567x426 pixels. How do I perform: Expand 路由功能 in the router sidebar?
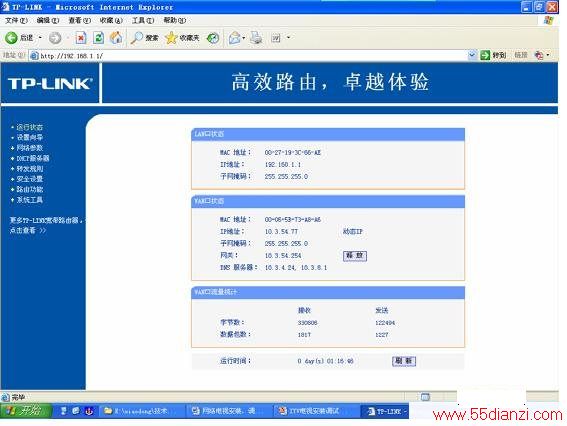click(30, 189)
